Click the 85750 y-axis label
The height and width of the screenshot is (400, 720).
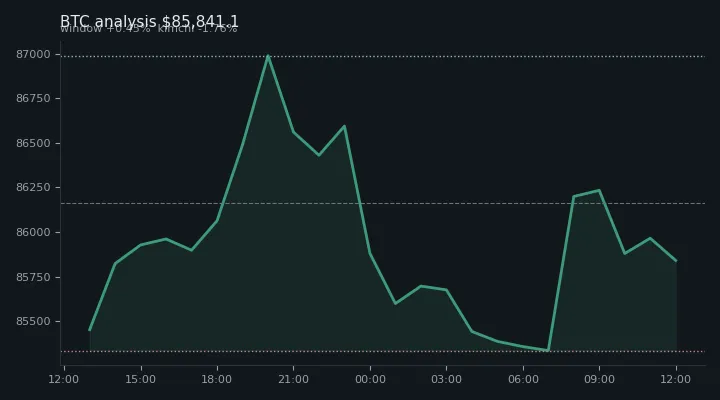33,277
